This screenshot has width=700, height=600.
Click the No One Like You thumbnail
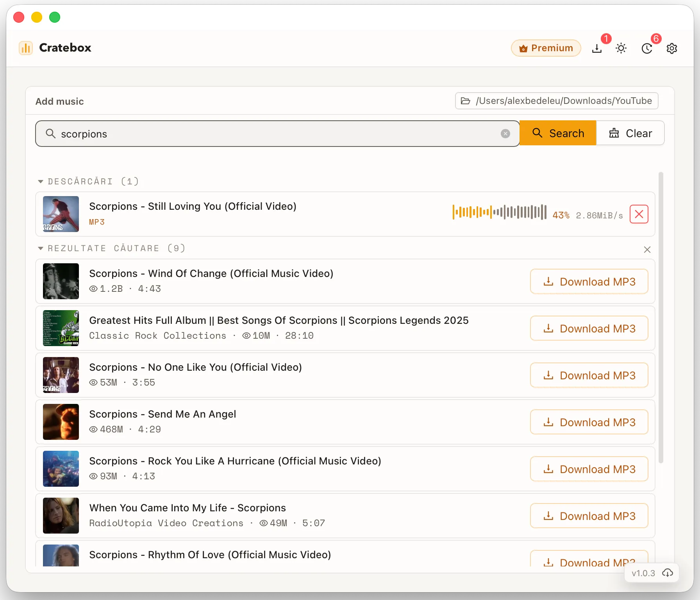[x=61, y=375]
